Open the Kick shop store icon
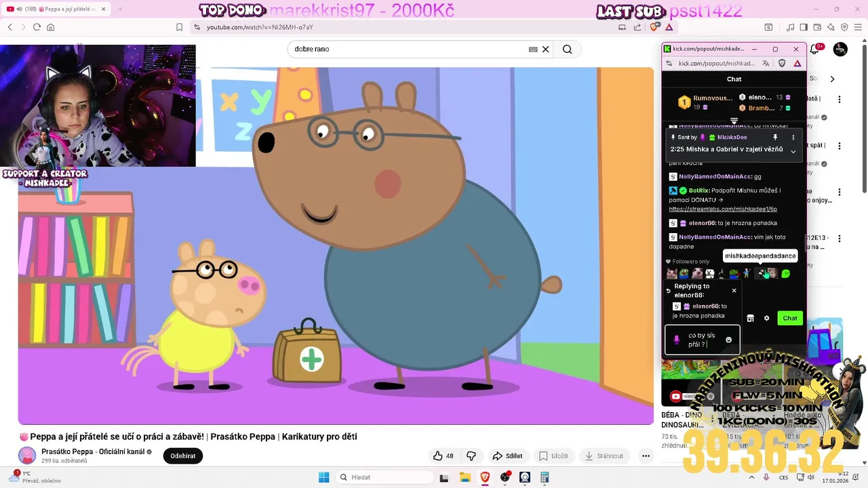This screenshot has width=868, height=488. tap(750, 318)
